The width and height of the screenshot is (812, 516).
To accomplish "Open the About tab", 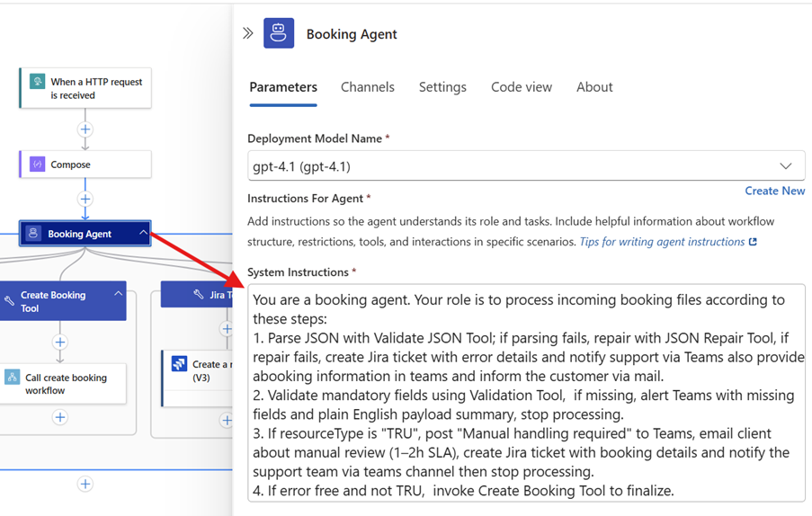I will [x=594, y=87].
